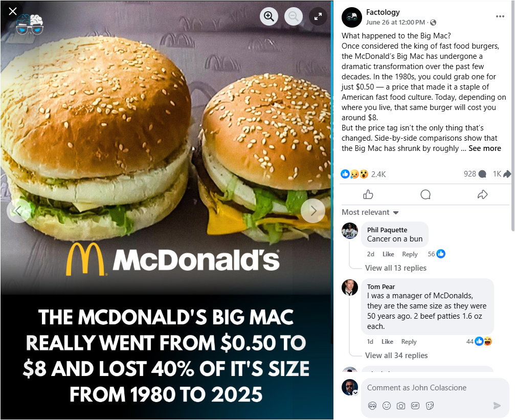The height and width of the screenshot is (420, 515).
Task: Like the Factology post
Action: click(x=368, y=194)
